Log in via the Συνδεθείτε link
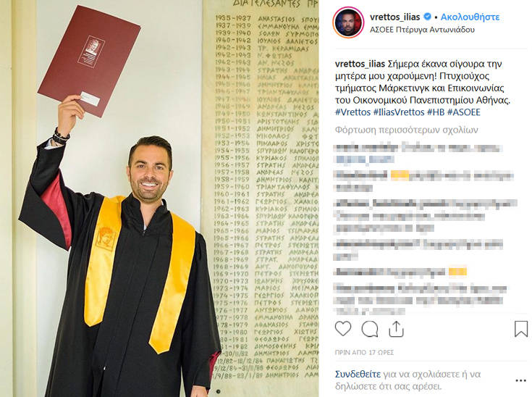The image size is (532, 397). [358, 375]
